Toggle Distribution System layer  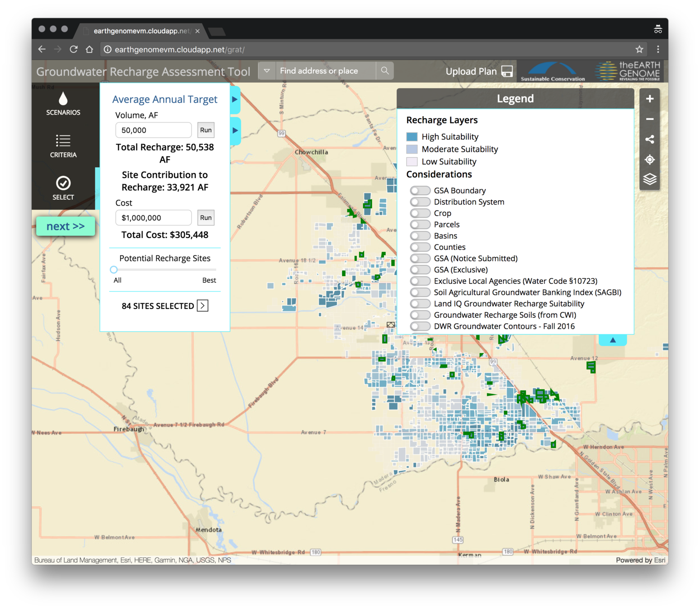click(x=420, y=202)
